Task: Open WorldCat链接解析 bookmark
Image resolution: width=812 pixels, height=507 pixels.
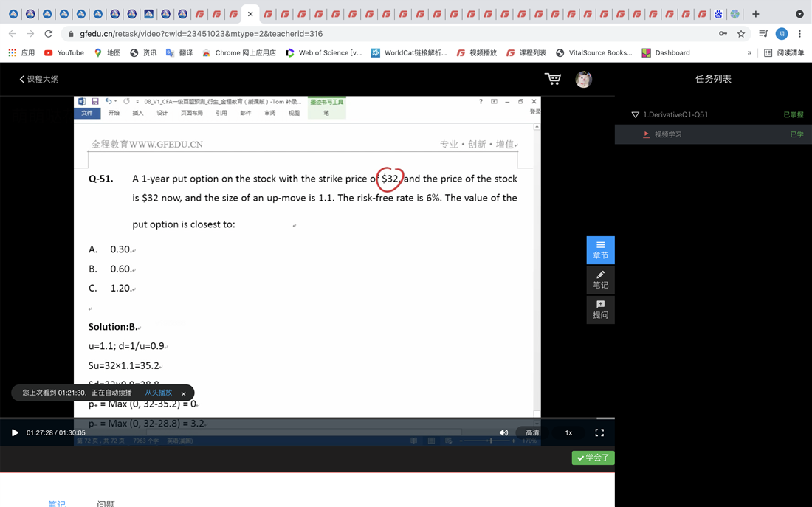Action: (409, 53)
